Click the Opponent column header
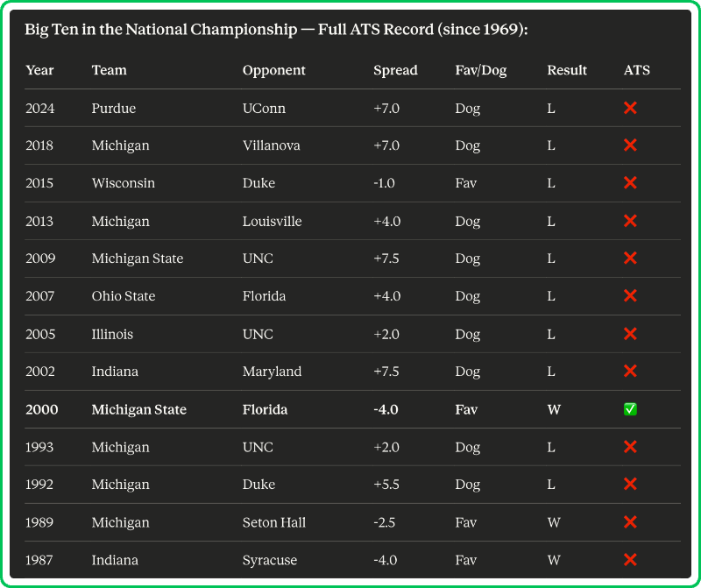Viewport: 701px width, 588px height. click(274, 70)
